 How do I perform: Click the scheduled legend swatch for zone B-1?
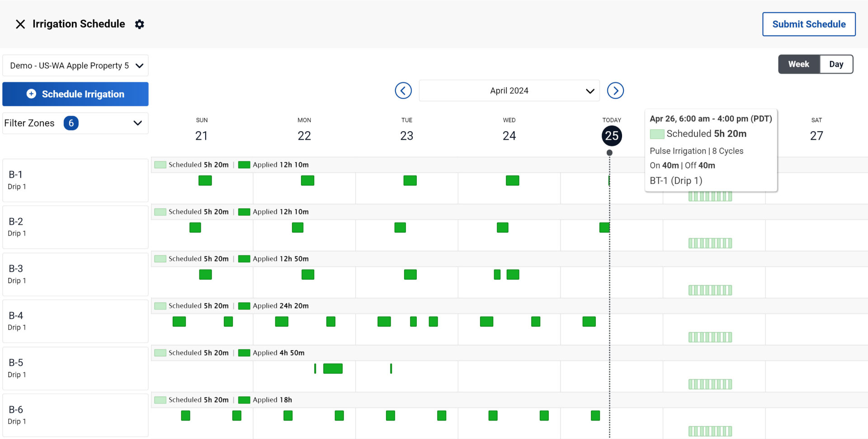click(x=160, y=165)
